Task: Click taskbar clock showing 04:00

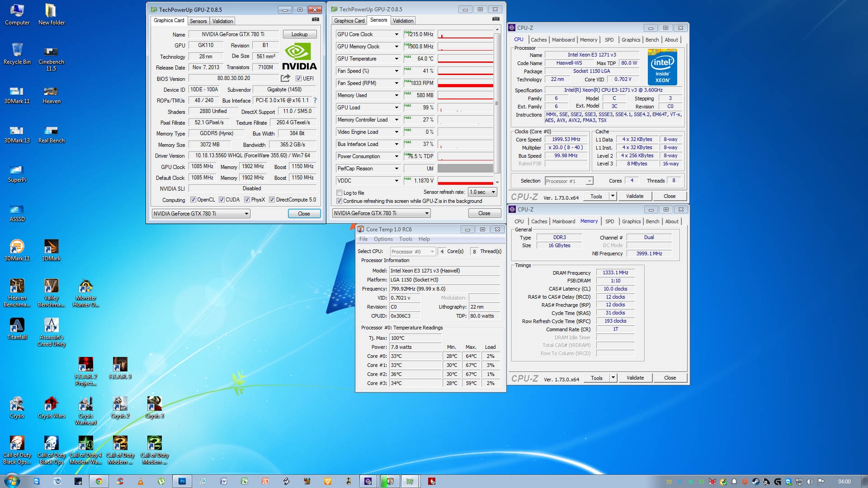Action: [x=844, y=482]
